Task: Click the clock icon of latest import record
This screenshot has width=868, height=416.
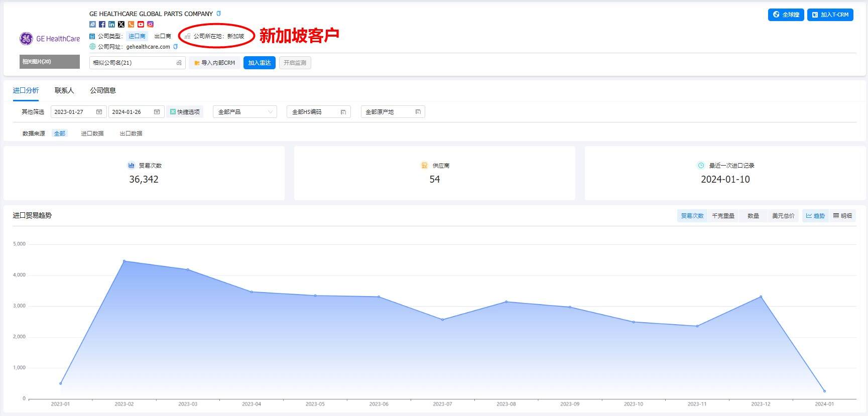Action: point(701,165)
